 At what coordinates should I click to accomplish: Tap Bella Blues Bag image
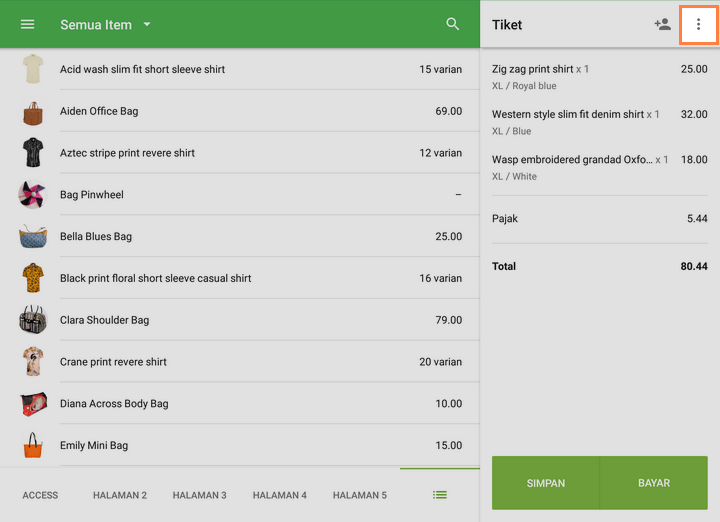pyautogui.click(x=33, y=236)
